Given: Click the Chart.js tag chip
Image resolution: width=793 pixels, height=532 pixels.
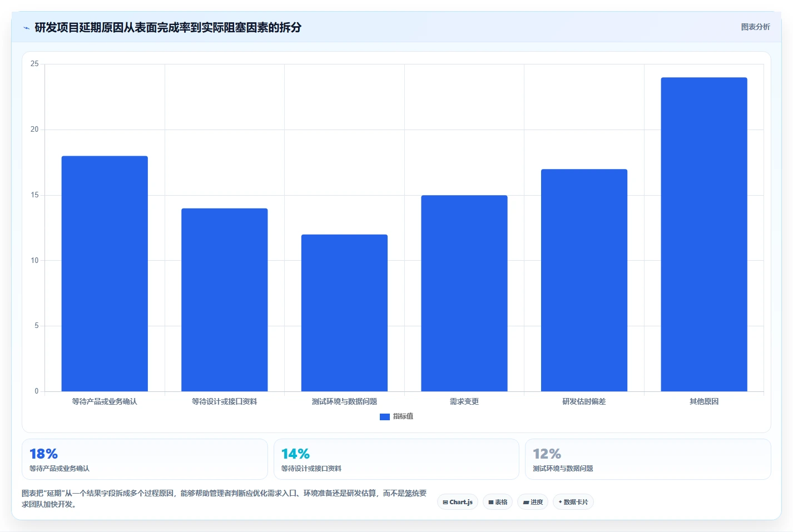Looking at the screenshot, I should tap(458, 502).
